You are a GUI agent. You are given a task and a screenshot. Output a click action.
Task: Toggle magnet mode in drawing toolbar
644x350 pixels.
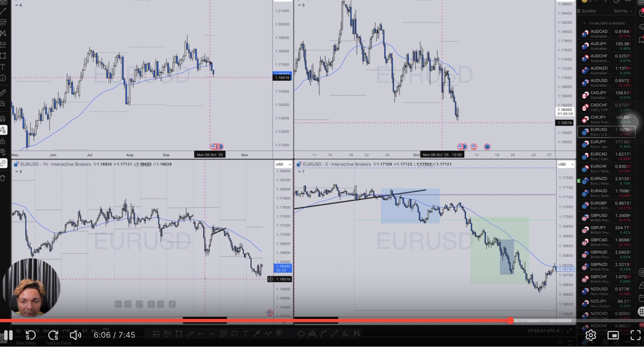[3, 119]
